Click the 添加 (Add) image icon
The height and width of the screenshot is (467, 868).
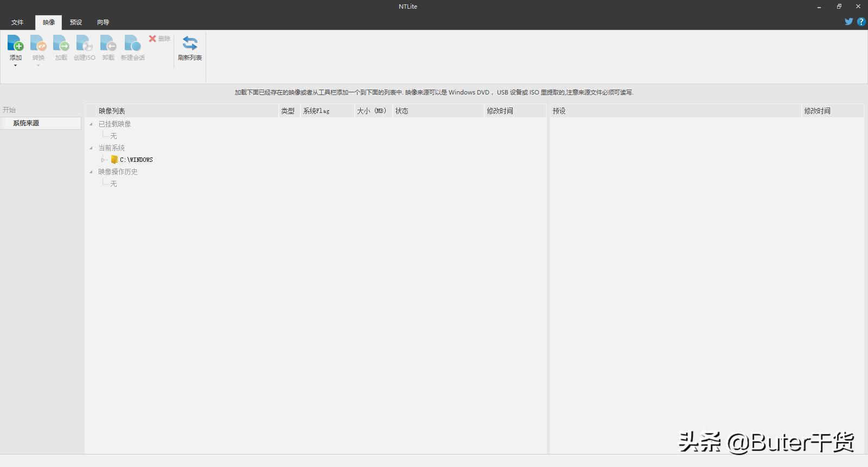(x=15, y=43)
